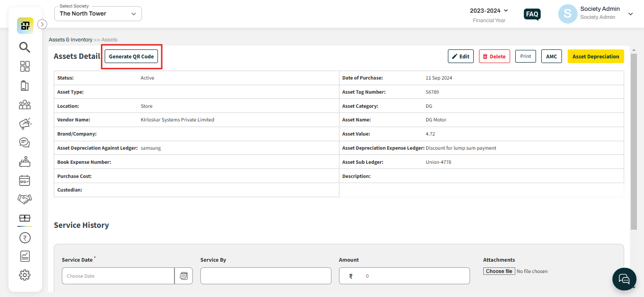The width and height of the screenshot is (644, 297).
Task: Open the chat bubbles icon in sidebar
Action: [25, 142]
